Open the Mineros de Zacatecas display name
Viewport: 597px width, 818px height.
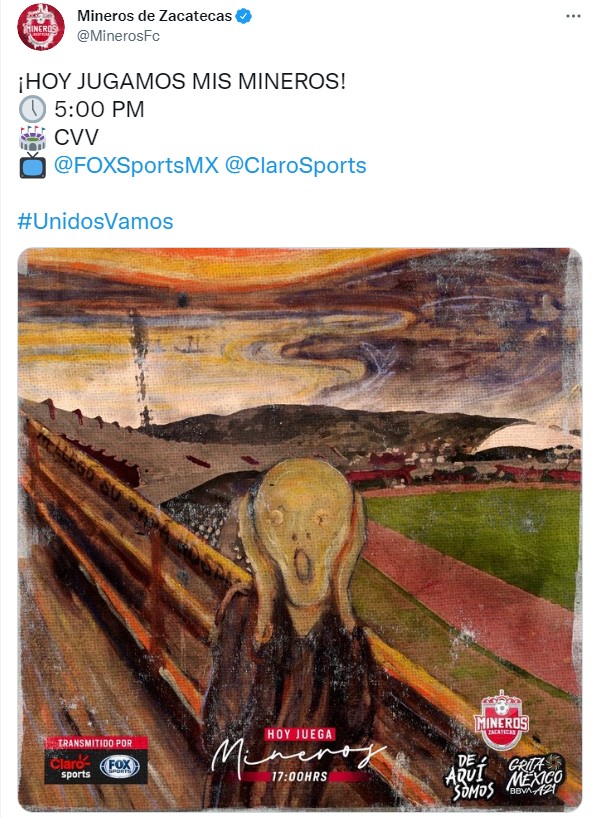154,16
